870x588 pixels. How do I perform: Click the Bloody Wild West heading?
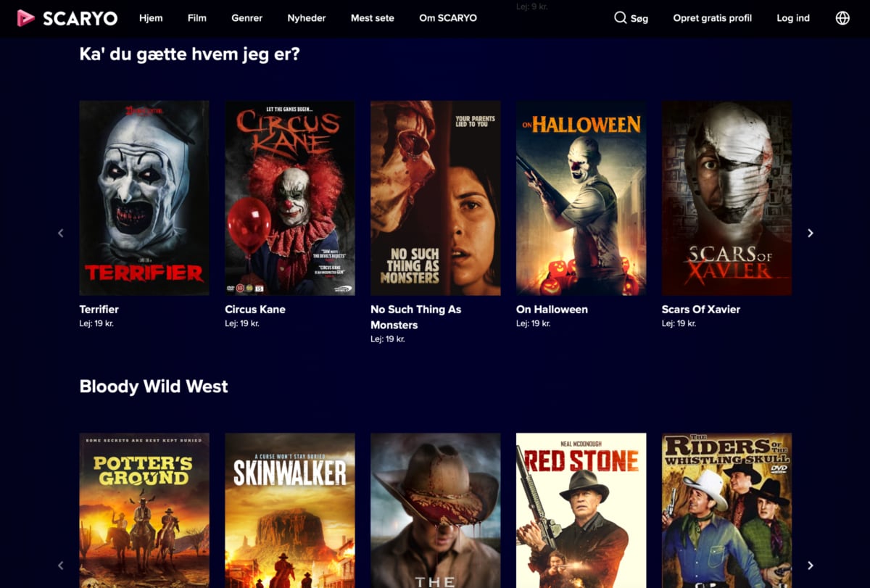154,386
